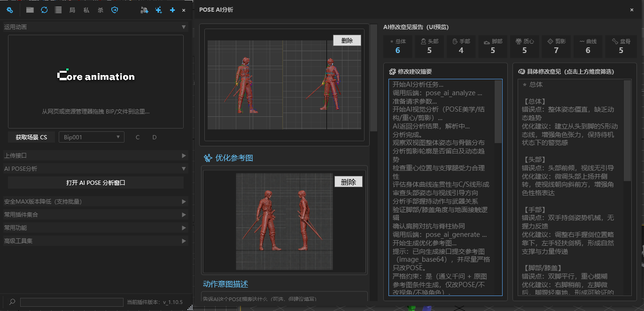644x311 pixels.
Task: Click the log line 开始生成优化参考图...
Action: [425, 243]
